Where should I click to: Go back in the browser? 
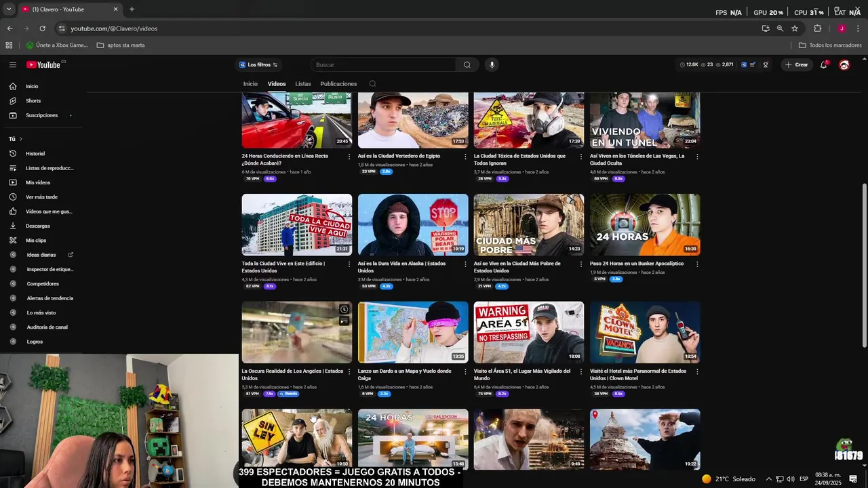9,28
